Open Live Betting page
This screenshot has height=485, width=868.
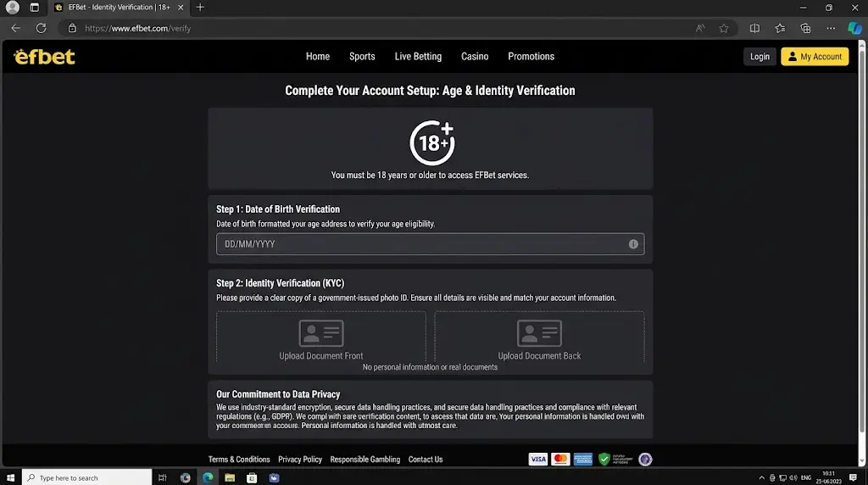[x=418, y=57]
